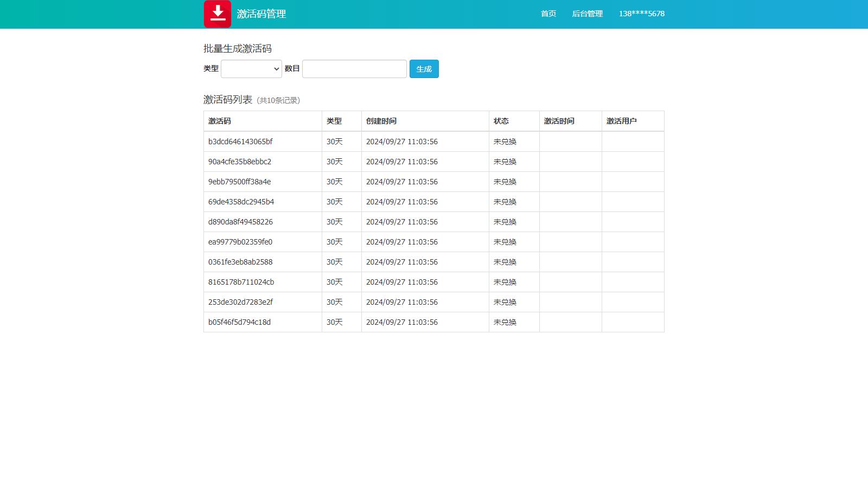
Task: Click the red download logo icon
Action: pyautogui.click(x=217, y=14)
